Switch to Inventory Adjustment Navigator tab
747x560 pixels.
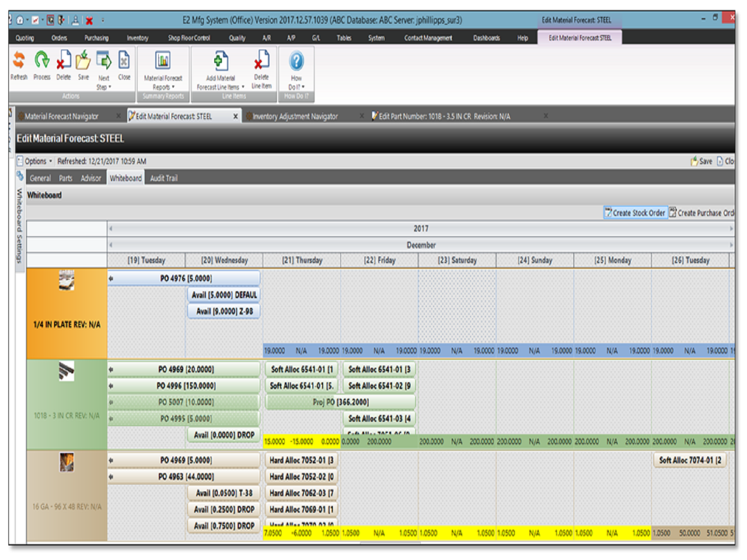coord(295,116)
